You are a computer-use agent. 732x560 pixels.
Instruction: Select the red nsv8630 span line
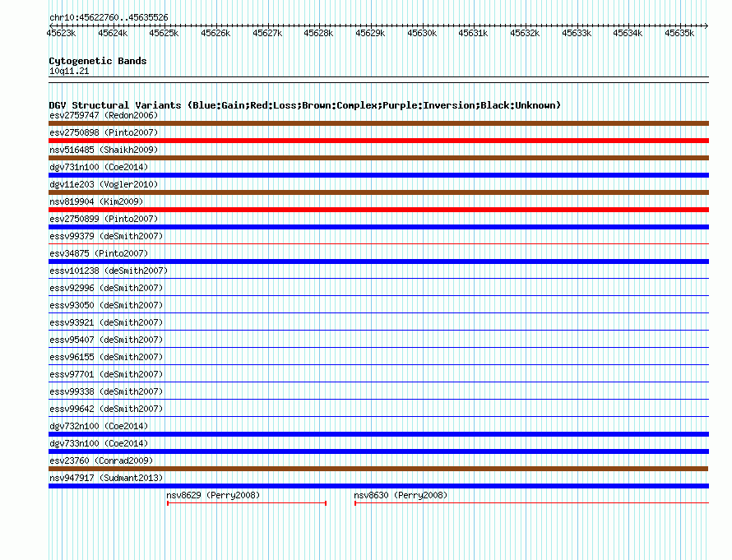click(x=531, y=503)
